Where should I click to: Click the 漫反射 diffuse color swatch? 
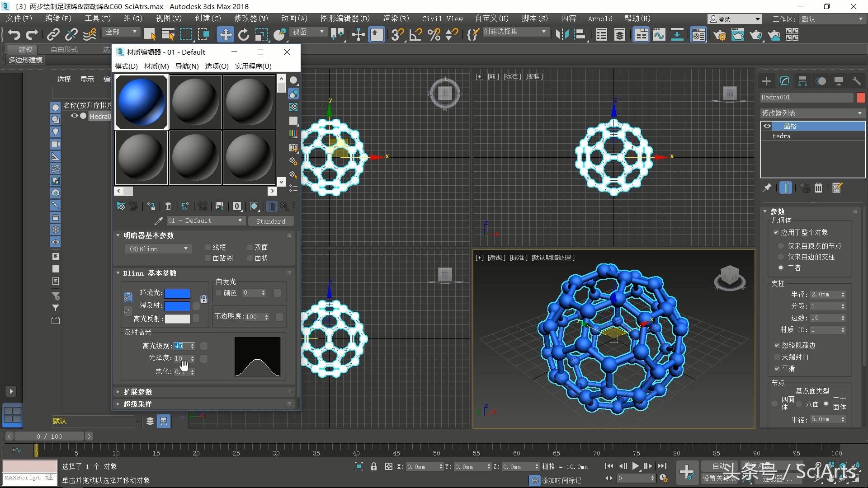pos(177,306)
